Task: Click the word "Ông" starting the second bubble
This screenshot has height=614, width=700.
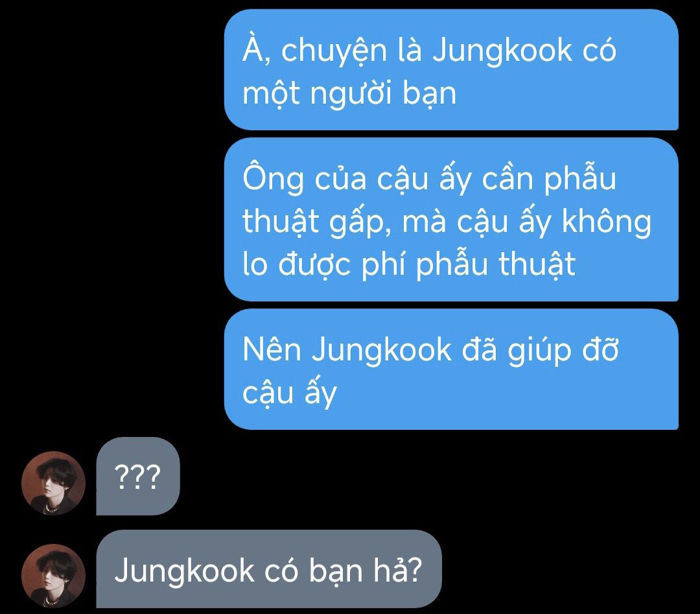Action: coord(273,178)
